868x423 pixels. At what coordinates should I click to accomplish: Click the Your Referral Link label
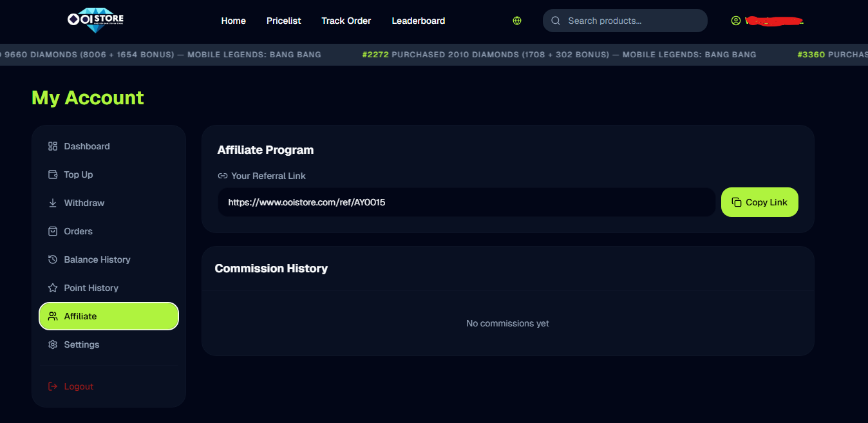pyautogui.click(x=269, y=176)
